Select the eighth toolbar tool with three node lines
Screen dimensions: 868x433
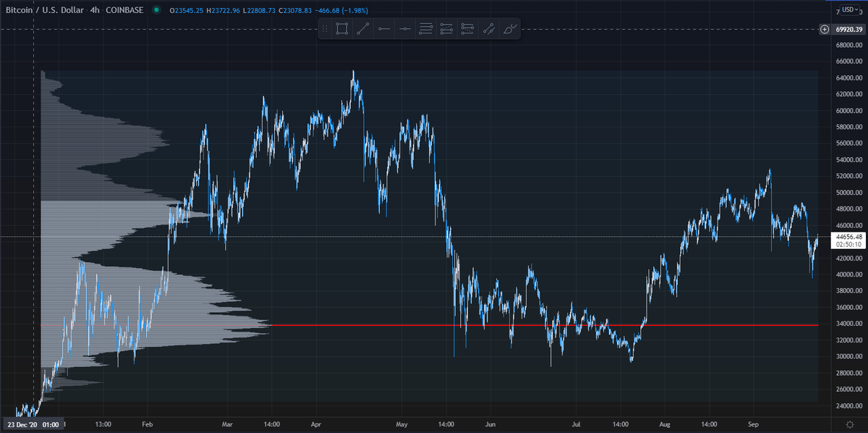[x=468, y=29]
